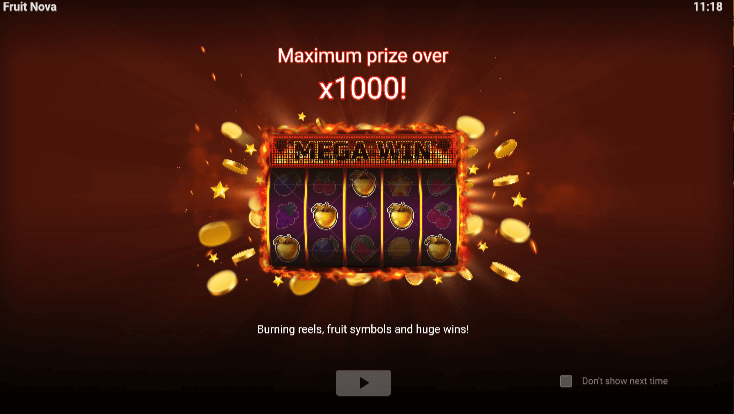Image resolution: width=734 pixels, height=414 pixels.
Task: Select the golden apple on the fourth reel
Action: (401, 215)
